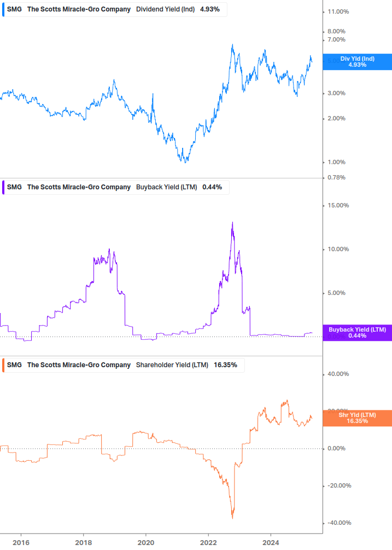The image size is (392, 550).
Task: Click the -40.00% tick on shareholder axis
Action: tap(339, 523)
